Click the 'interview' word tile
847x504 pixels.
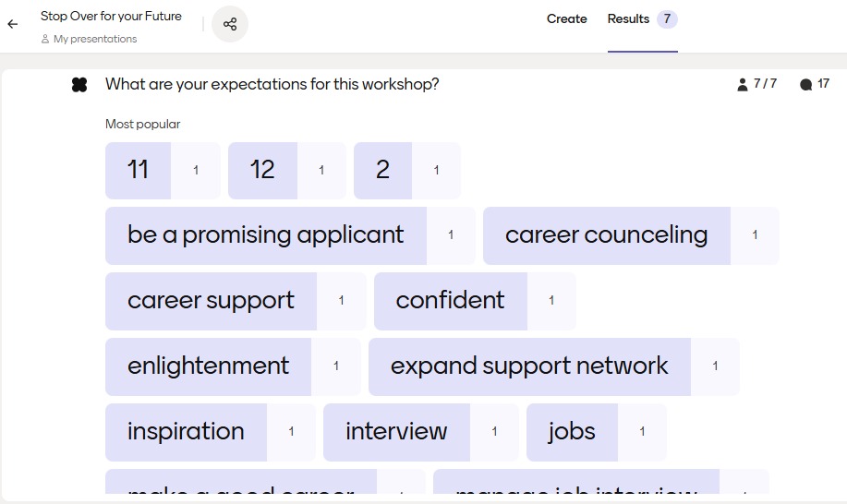396,432
